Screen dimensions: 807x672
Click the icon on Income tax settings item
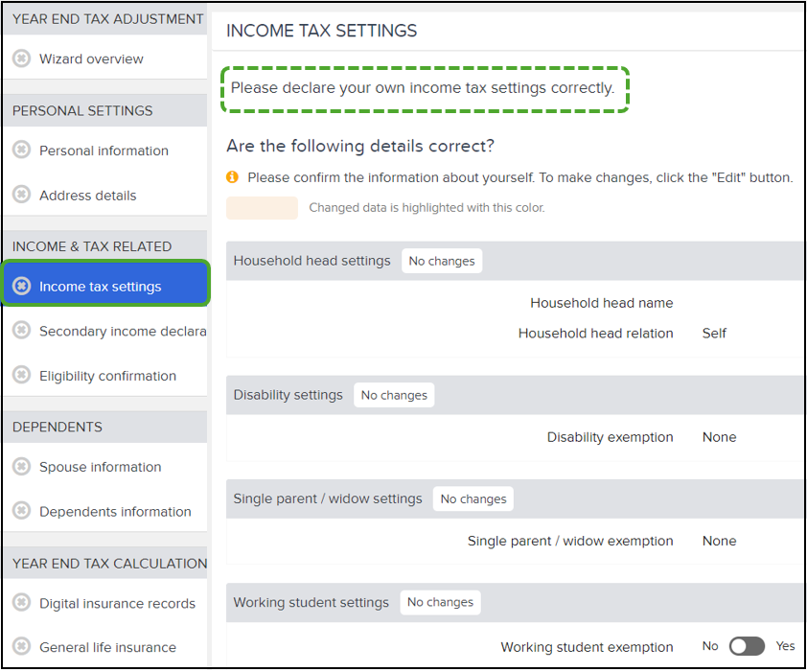21,286
